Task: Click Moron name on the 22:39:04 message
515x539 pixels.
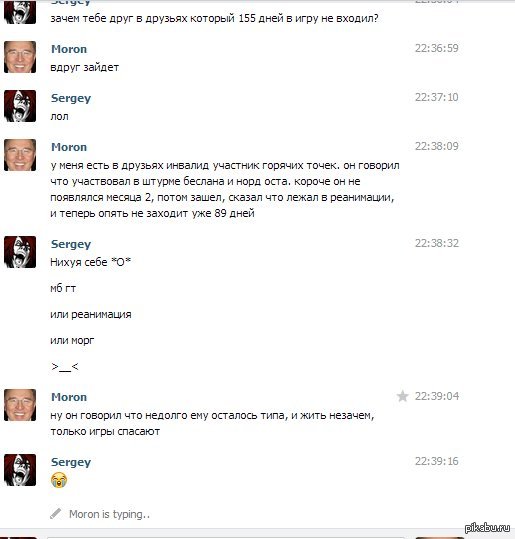Action: (x=69, y=397)
